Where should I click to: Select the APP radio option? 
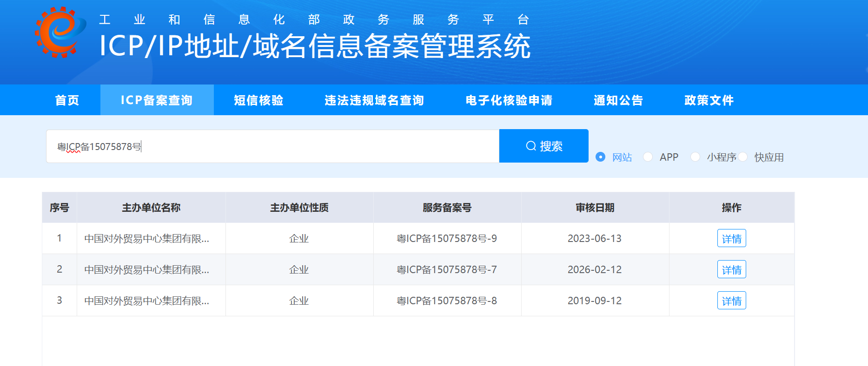[x=661, y=157]
